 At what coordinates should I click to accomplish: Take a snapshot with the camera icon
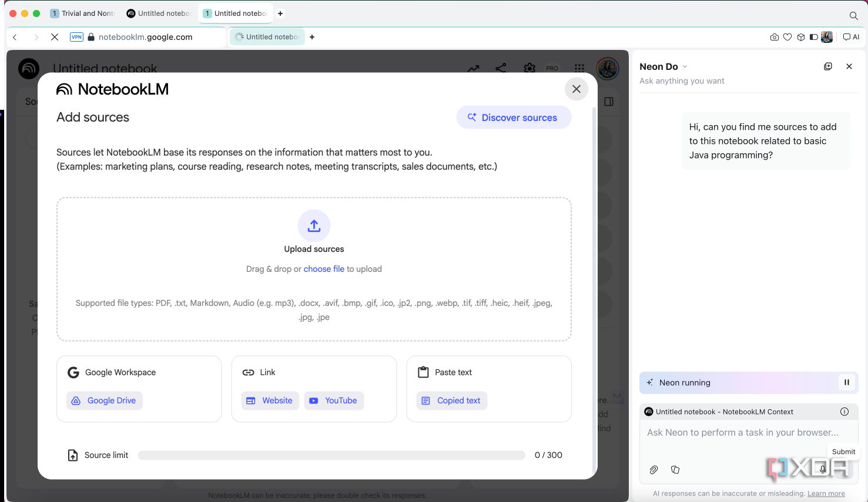(775, 37)
